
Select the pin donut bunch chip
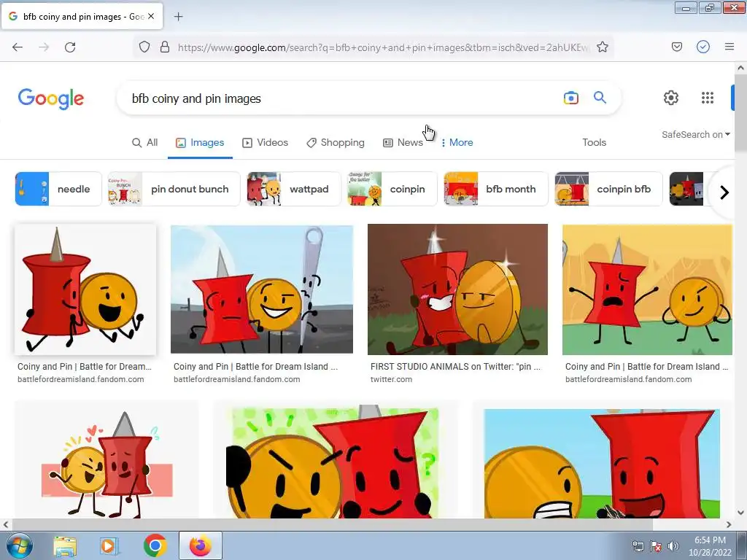(174, 189)
